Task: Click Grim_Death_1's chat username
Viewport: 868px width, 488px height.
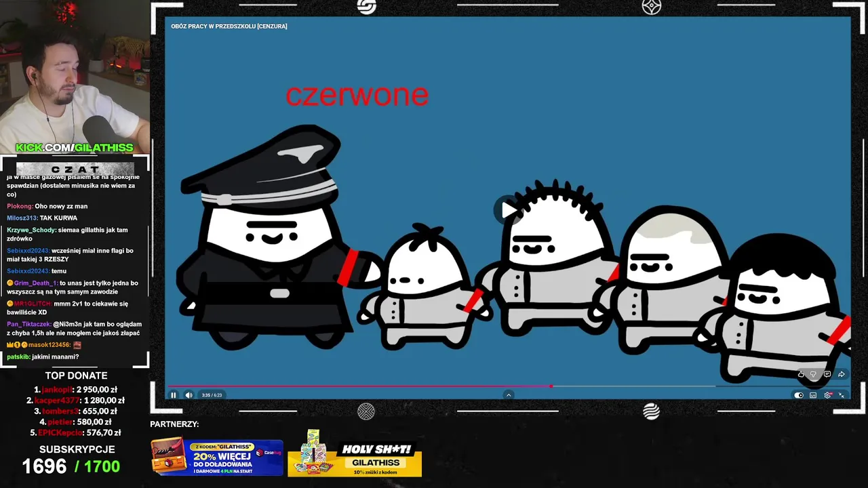Action: point(36,283)
